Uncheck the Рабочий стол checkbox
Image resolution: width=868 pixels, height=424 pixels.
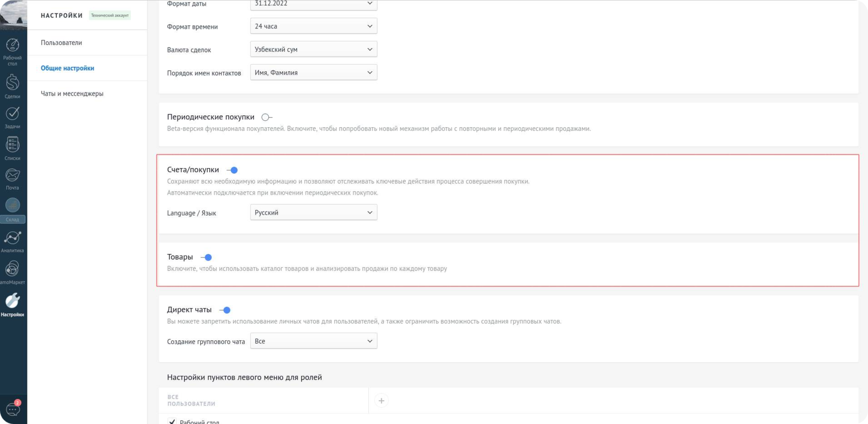tap(172, 421)
